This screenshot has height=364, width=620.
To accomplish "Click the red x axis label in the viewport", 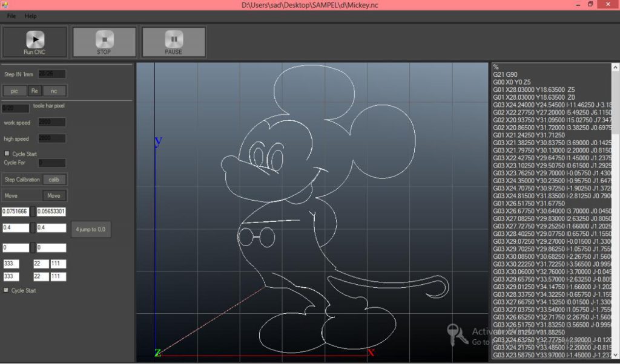I will point(371,352).
